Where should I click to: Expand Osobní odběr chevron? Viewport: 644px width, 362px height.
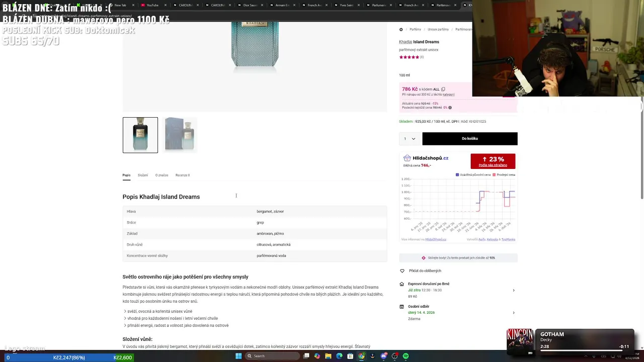pos(513,313)
